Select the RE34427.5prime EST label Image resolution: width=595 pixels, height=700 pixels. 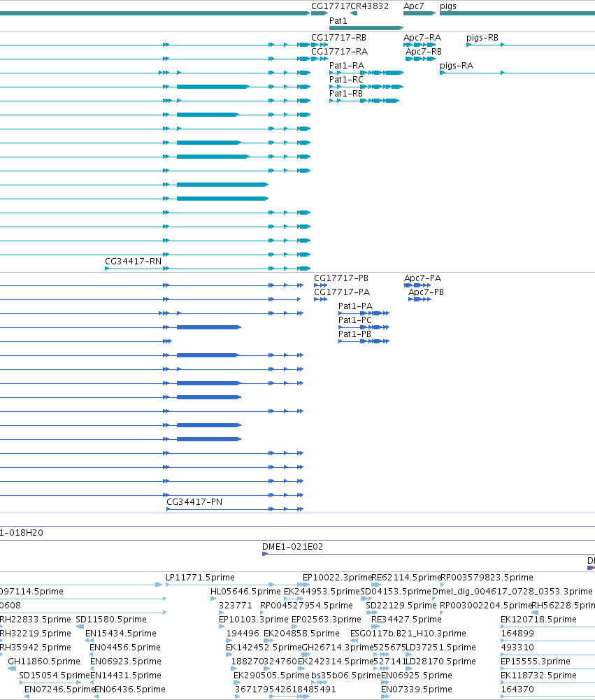(x=406, y=619)
